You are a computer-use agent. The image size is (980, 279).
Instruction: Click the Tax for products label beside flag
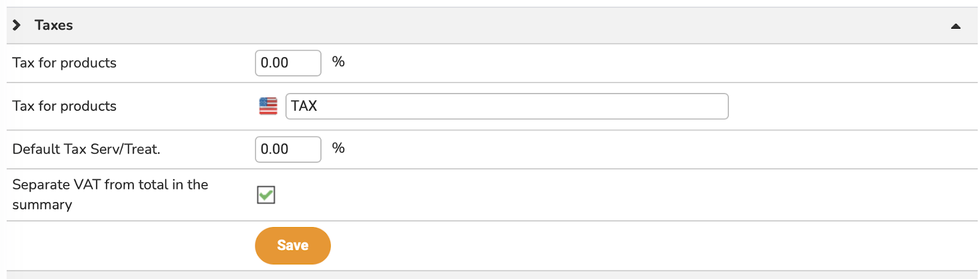64,106
